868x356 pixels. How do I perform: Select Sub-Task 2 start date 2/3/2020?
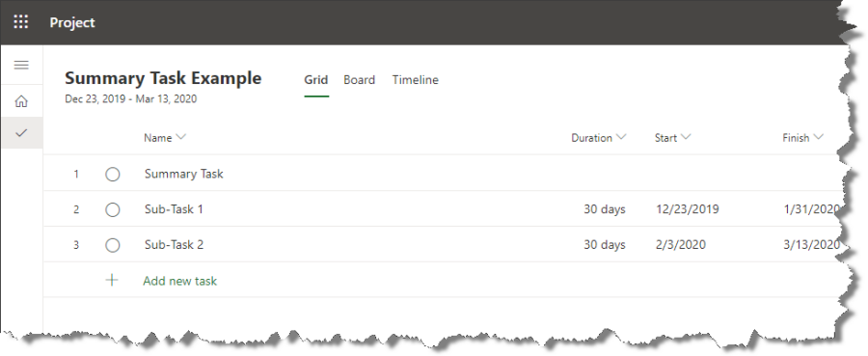click(x=681, y=245)
